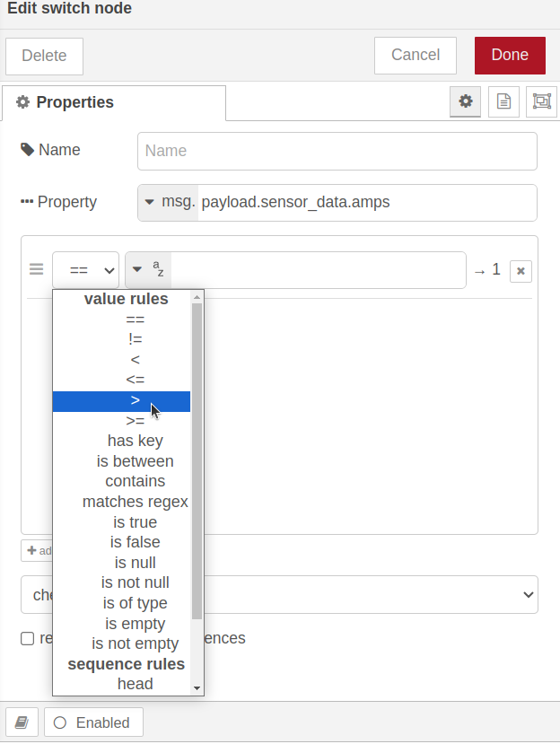Open node appearance icon
The image size is (560, 744).
click(541, 101)
